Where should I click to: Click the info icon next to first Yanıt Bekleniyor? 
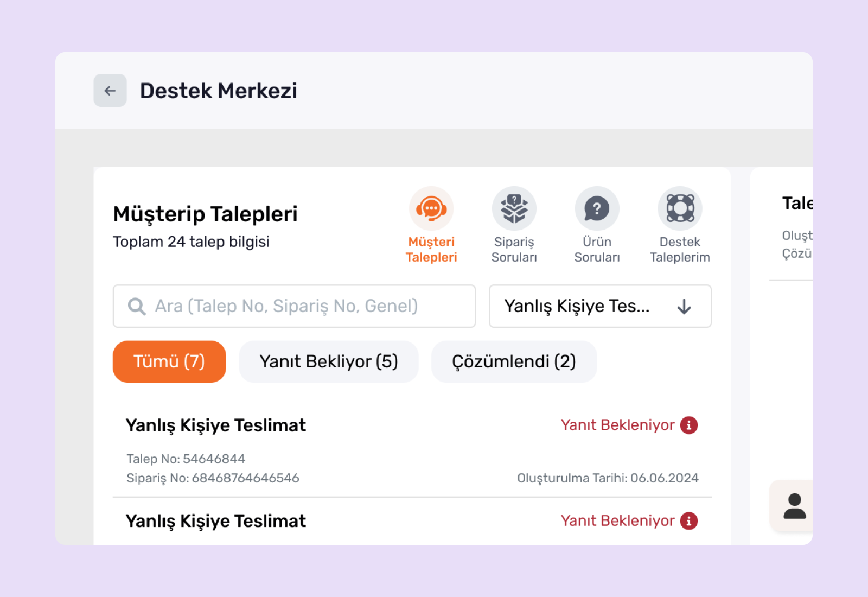click(x=690, y=425)
